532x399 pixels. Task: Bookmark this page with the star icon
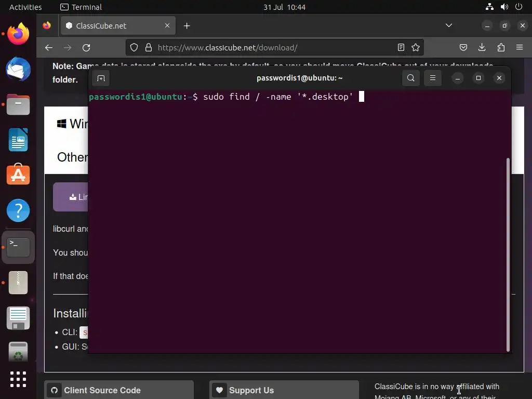point(416,47)
